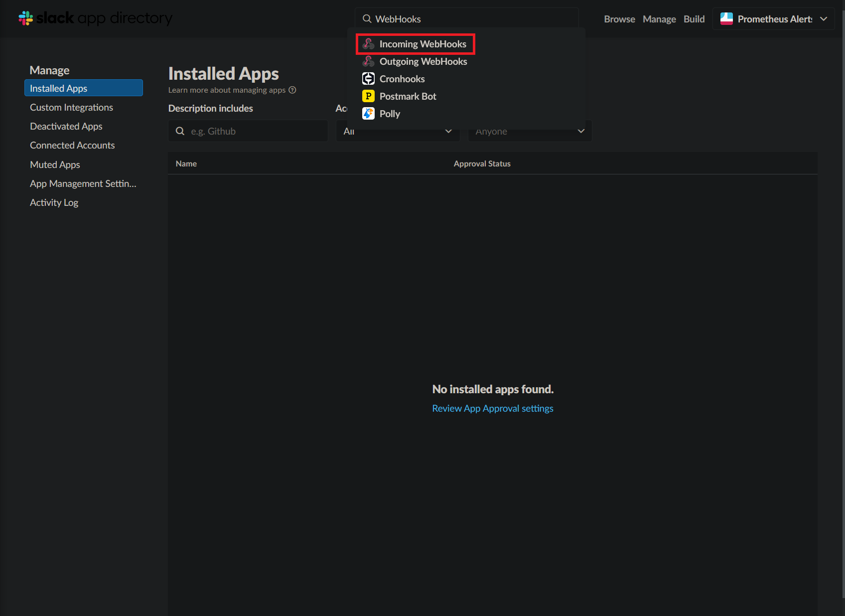Click the Name column header
This screenshot has width=845, height=616.
(186, 163)
